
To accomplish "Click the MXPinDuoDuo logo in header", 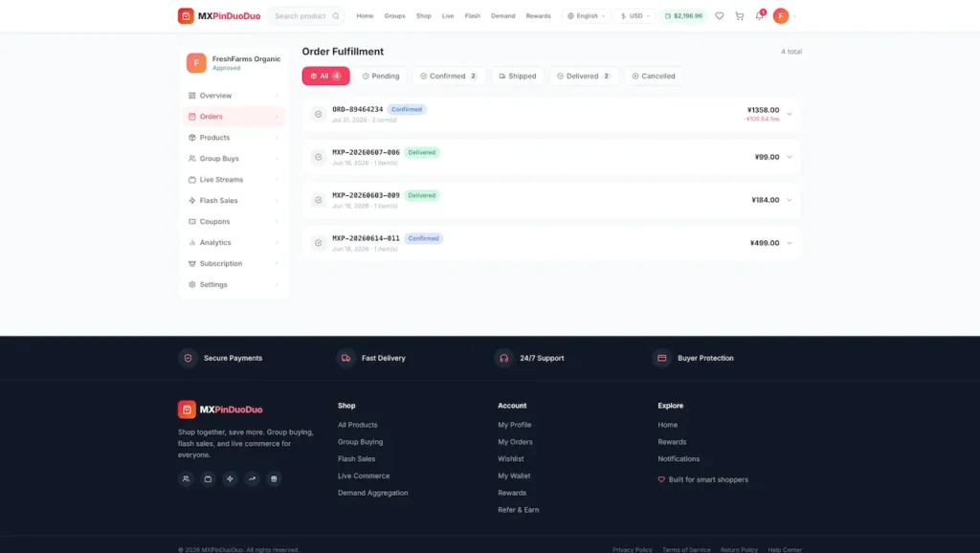I will click(219, 15).
